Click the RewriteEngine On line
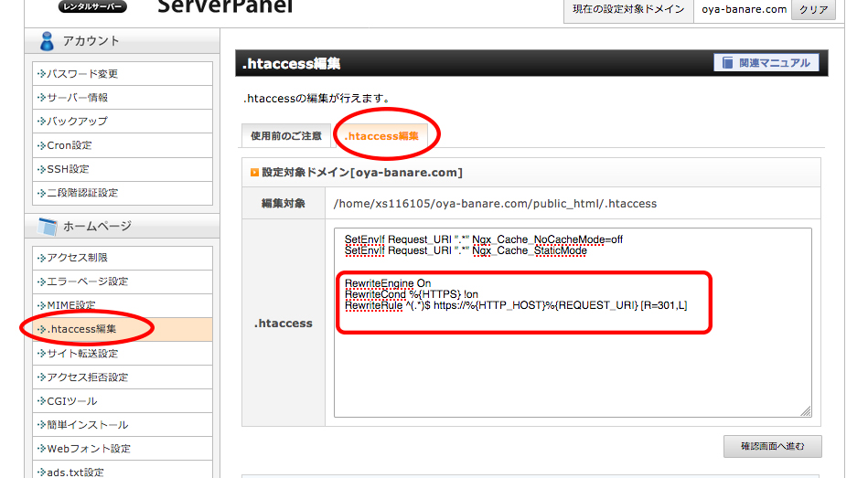The width and height of the screenshot is (868, 478). 388,283
